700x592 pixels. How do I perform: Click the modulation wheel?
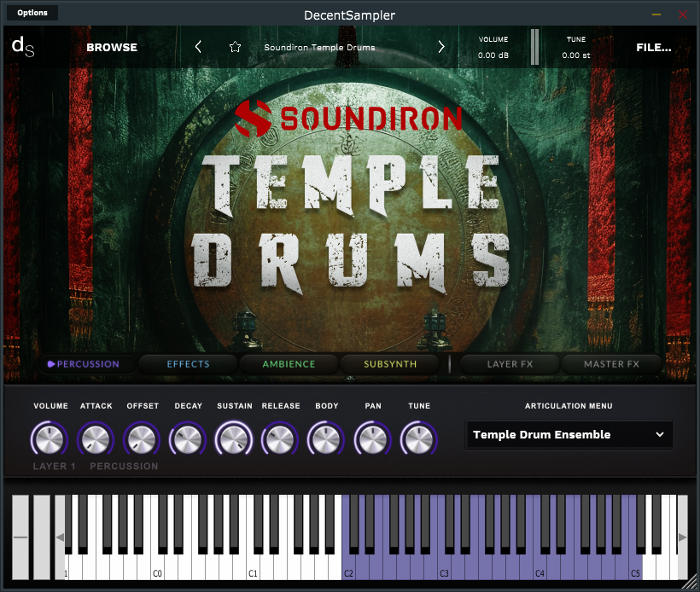pos(42,537)
